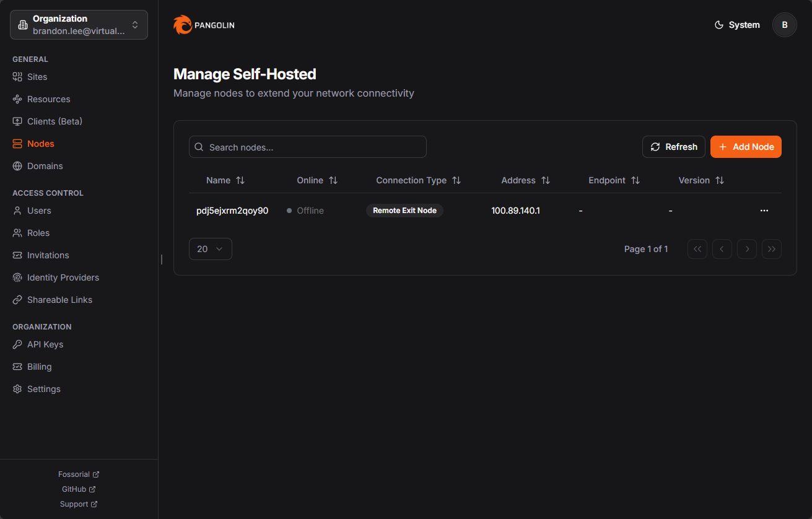Click the sidebar collapse handle
This screenshot has width=812, height=519.
(162, 259)
